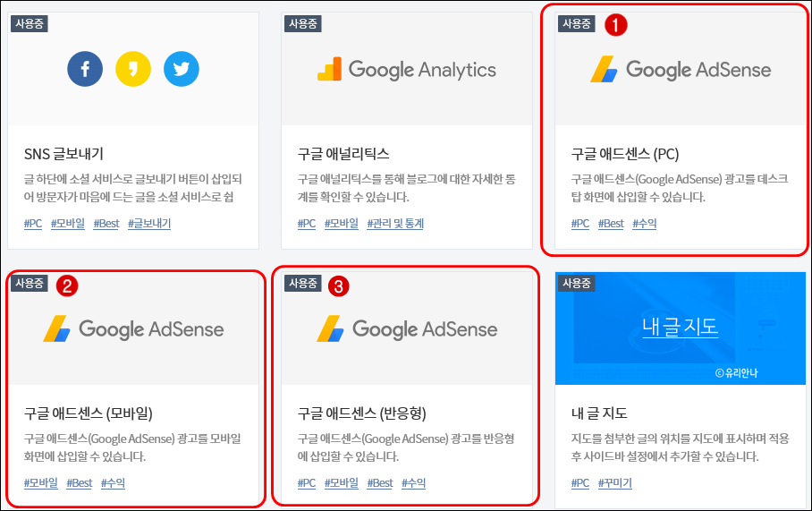Open the 구글 애드센스 (반응형) plugin title

361,413
